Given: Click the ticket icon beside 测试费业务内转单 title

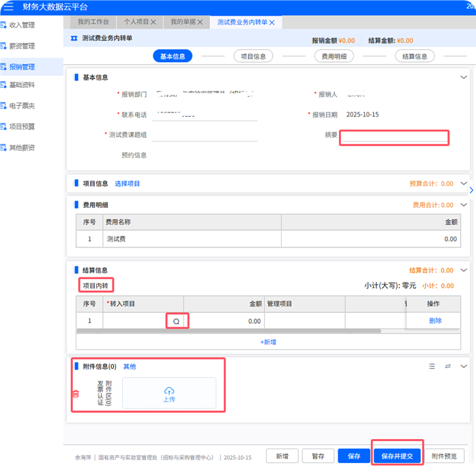Looking at the screenshot, I should (x=74, y=38).
